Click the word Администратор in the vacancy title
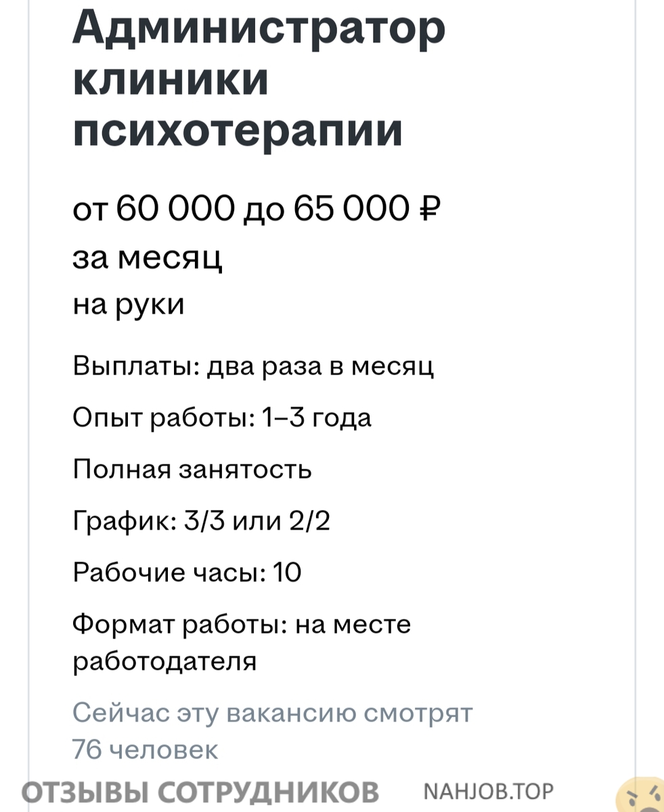 [259, 28]
